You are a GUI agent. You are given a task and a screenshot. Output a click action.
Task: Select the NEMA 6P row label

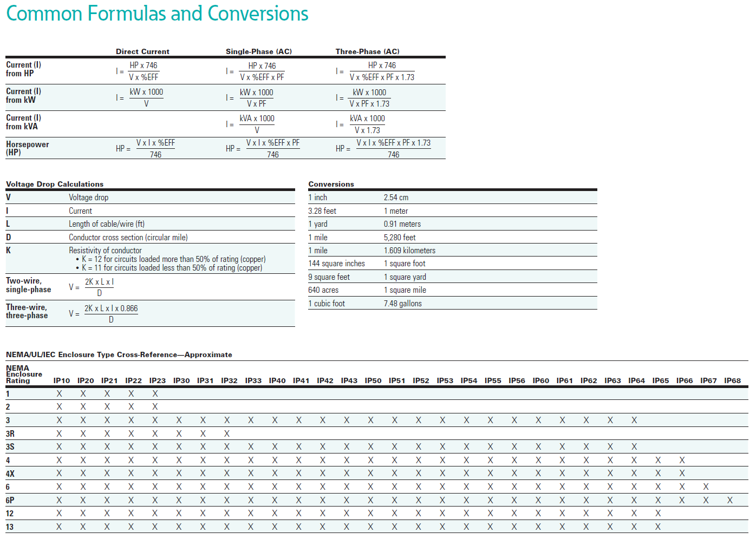pyautogui.click(x=10, y=501)
